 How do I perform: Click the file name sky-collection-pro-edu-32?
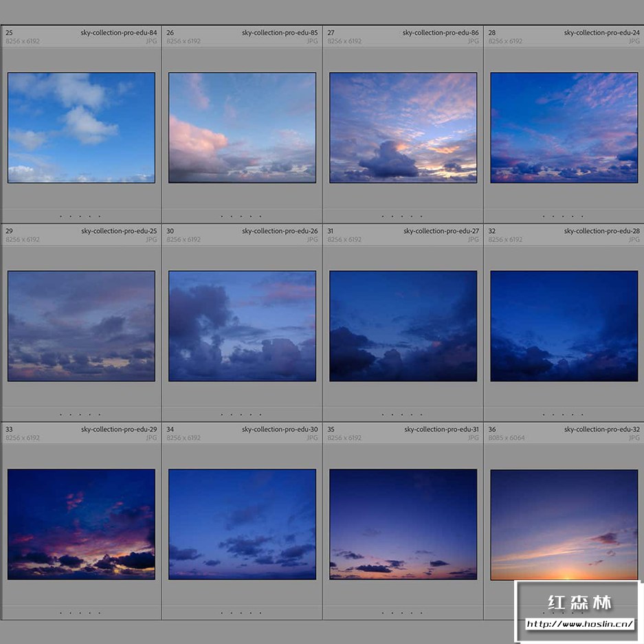click(x=601, y=430)
